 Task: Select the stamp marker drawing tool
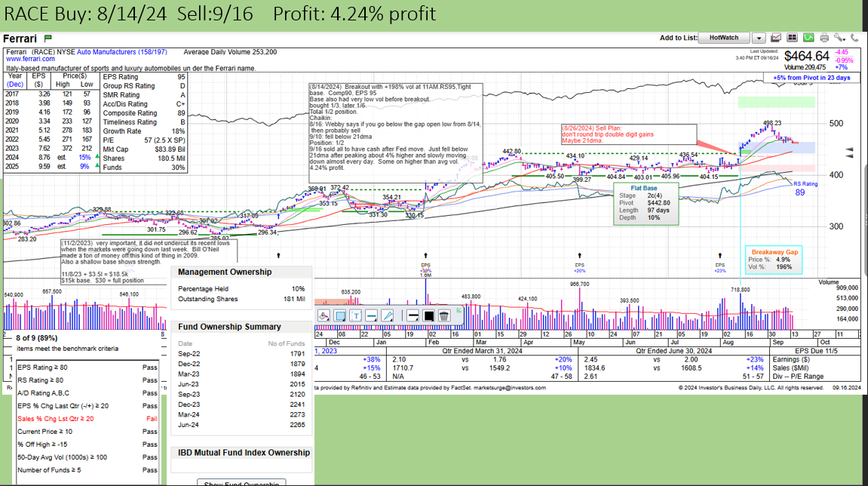[324, 316]
